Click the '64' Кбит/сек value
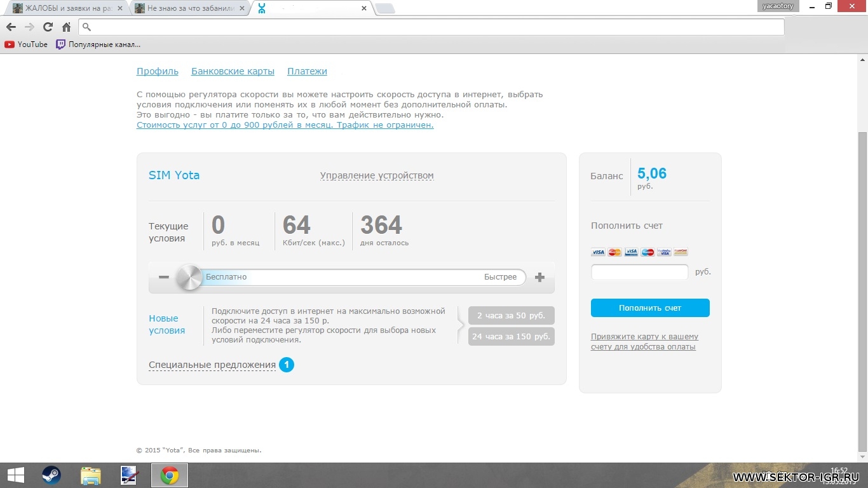This screenshot has height=488, width=868. (297, 225)
